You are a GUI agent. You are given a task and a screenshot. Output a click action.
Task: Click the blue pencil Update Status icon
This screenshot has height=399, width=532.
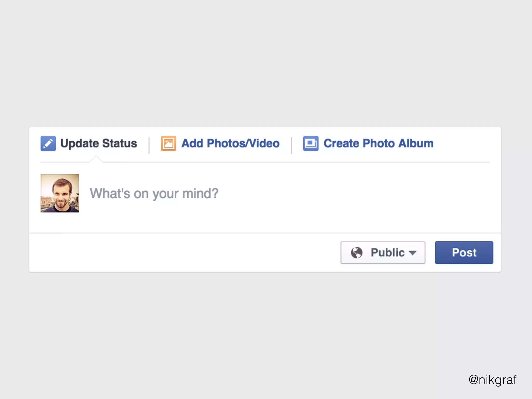(x=48, y=143)
